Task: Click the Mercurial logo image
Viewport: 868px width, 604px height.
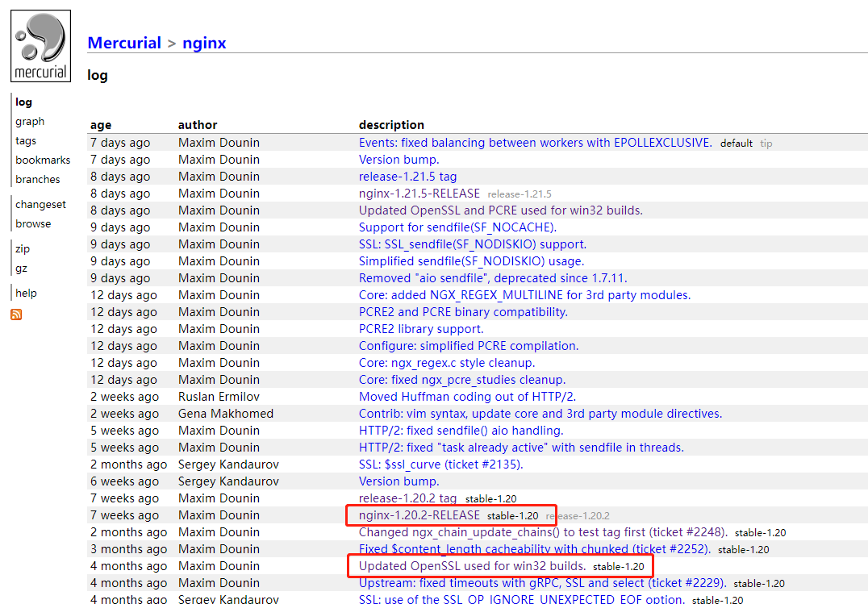Action: click(x=40, y=45)
